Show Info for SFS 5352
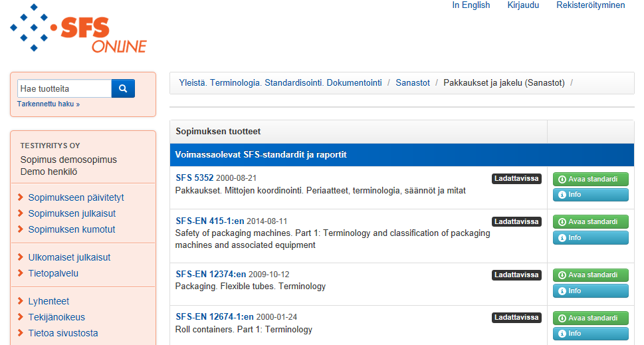The image size is (644, 345). coord(591,195)
